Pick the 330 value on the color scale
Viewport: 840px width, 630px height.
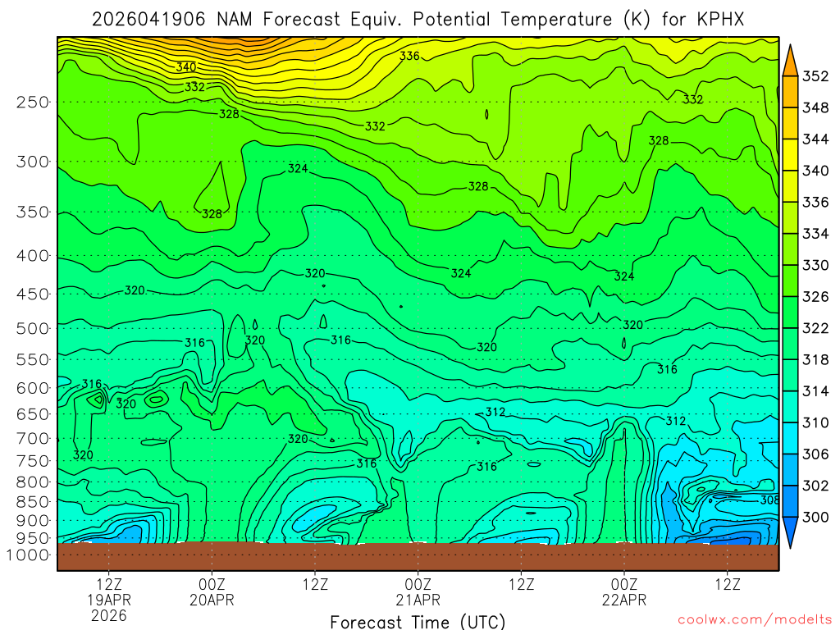click(815, 266)
